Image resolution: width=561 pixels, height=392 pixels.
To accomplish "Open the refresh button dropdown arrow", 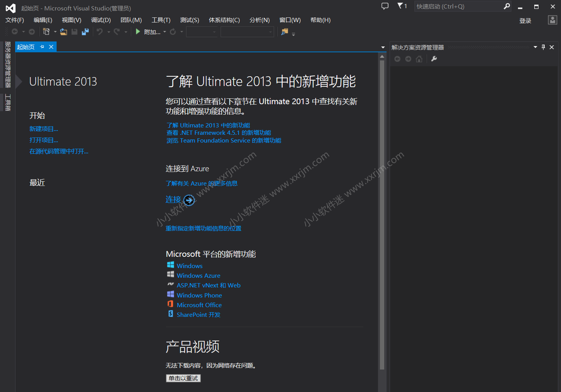I will [181, 32].
